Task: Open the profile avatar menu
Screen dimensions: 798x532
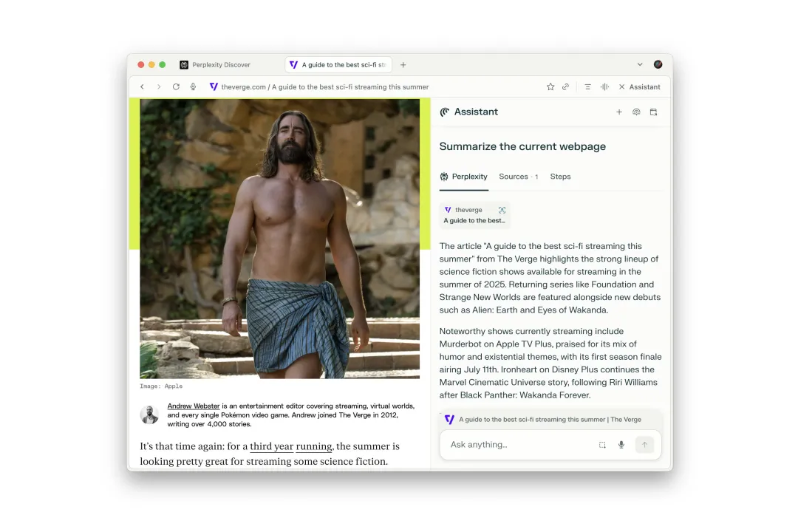Action: [658, 65]
